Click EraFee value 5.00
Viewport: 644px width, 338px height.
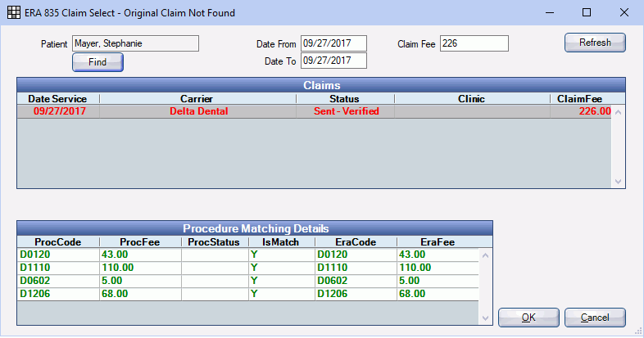click(x=438, y=281)
